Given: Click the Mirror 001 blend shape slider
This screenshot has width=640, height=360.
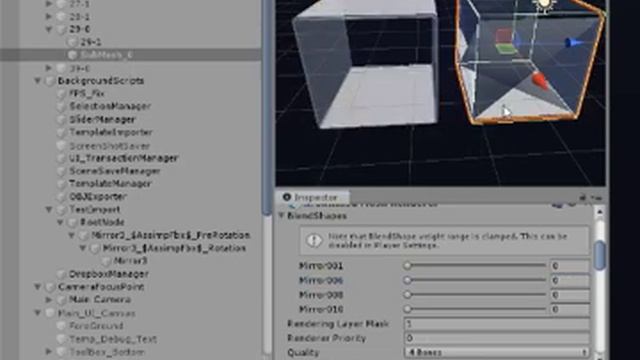Looking at the screenshot, I should click(x=476, y=266).
